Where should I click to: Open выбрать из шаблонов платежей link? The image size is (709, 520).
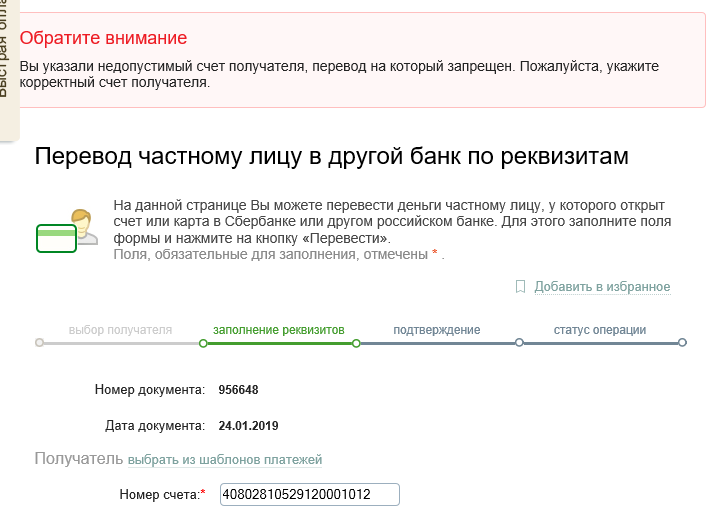click(x=225, y=460)
